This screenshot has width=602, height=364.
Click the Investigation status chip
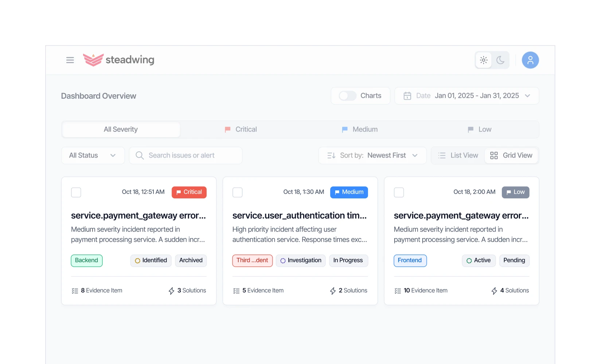click(x=301, y=261)
